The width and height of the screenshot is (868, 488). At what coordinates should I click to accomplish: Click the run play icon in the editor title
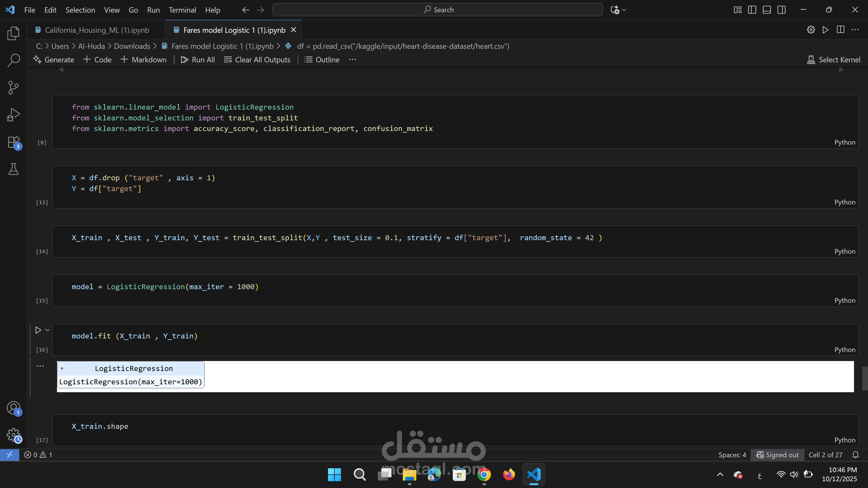pyautogui.click(x=826, y=30)
